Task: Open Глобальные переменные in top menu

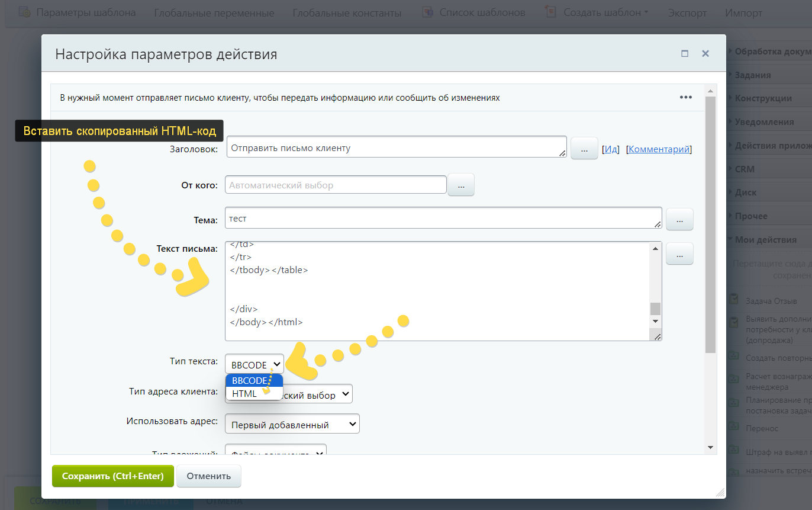Action: click(214, 13)
